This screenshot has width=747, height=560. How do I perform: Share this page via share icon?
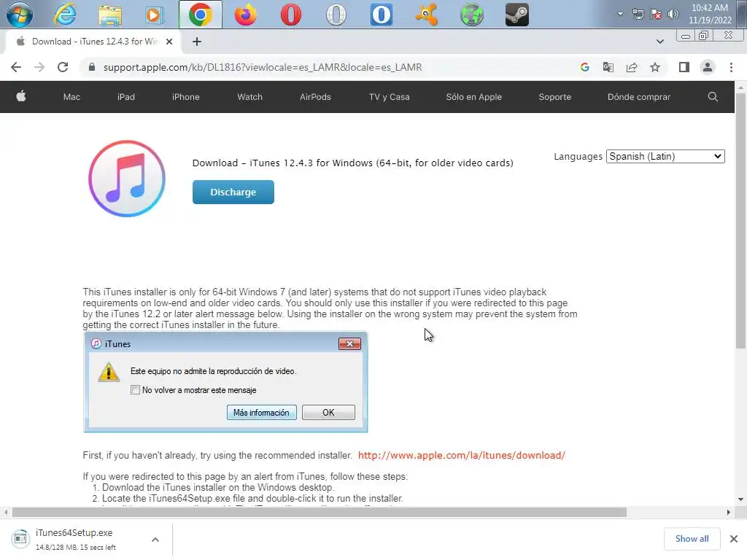pyautogui.click(x=632, y=67)
